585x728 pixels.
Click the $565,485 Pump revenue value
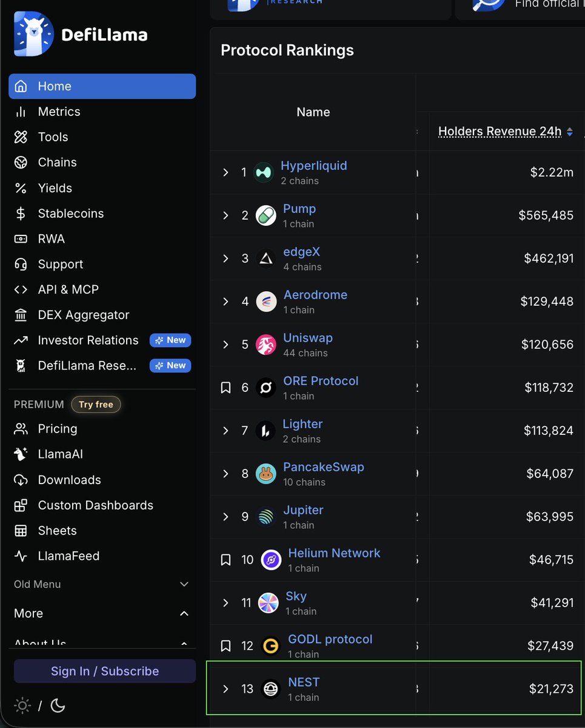(x=546, y=215)
